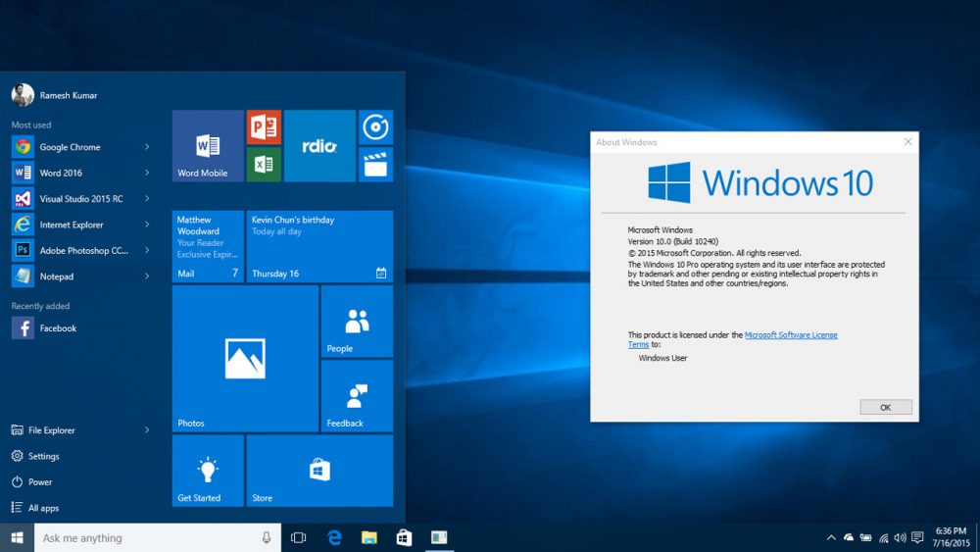This screenshot has width=980, height=552.
Task: Open the Groove Music tile
Action: click(375, 126)
